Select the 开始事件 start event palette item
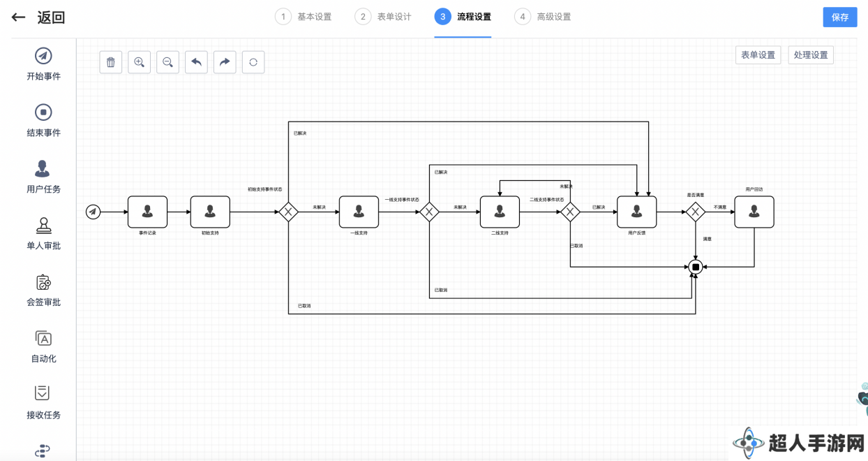Image resolution: width=868 pixels, height=461 pixels. 43,64
